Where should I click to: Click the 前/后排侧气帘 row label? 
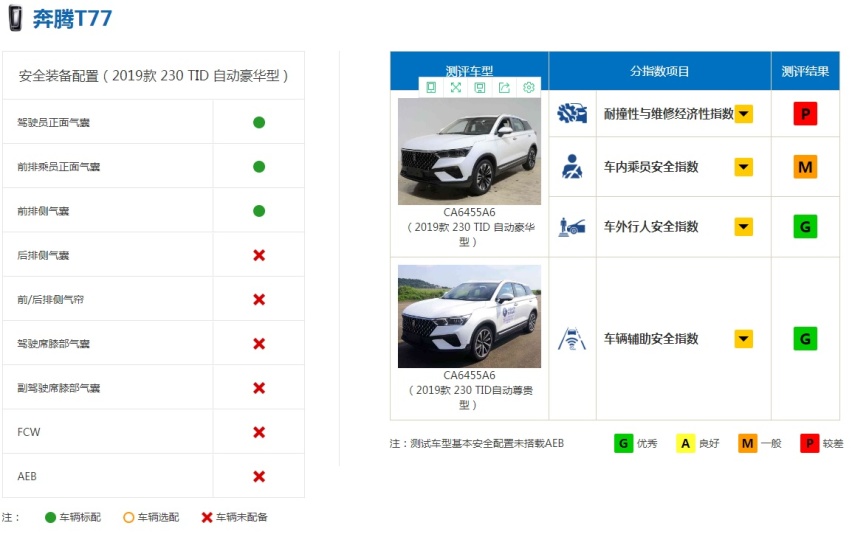coord(51,299)
